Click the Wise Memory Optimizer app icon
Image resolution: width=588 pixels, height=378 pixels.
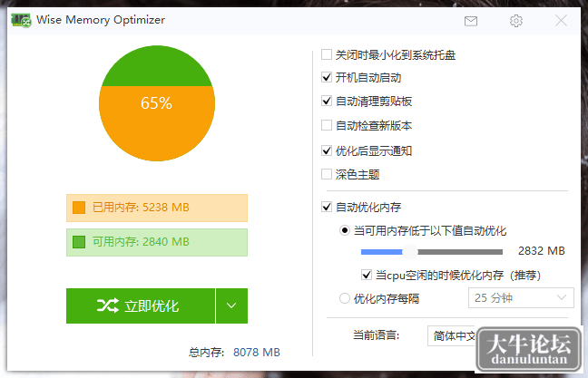coord(21,20)
